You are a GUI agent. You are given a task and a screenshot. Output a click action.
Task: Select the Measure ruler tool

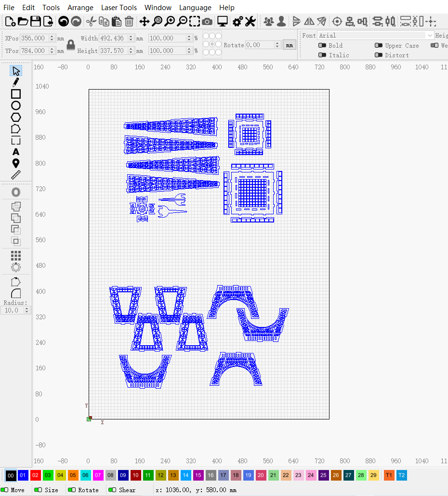pyautogui.click(x=16, y=175)
